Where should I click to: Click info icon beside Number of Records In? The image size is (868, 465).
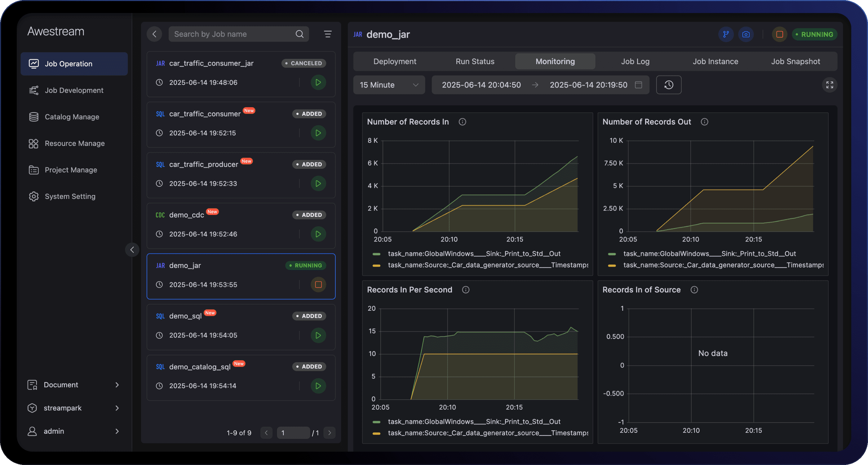coord(462,122)
